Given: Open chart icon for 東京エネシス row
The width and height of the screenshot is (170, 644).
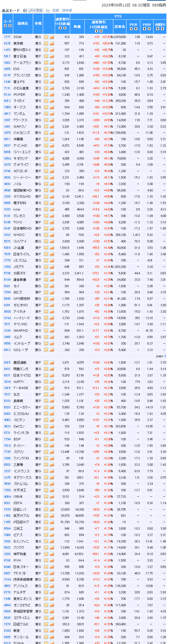Looking at the screenshot, I should click(x=52, y=599).
